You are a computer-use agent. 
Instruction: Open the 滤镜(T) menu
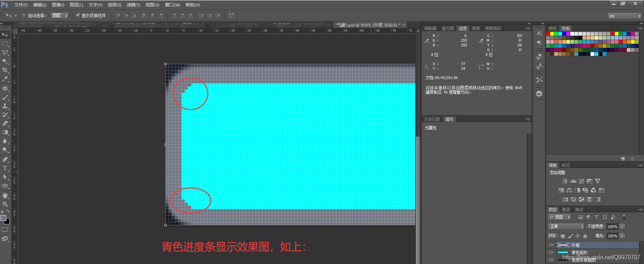pyautogui.click(x=133, y=5)
